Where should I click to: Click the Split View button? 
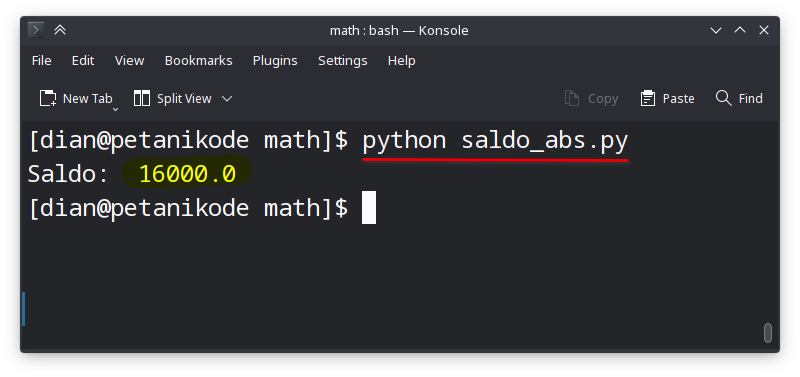(172, 98)
